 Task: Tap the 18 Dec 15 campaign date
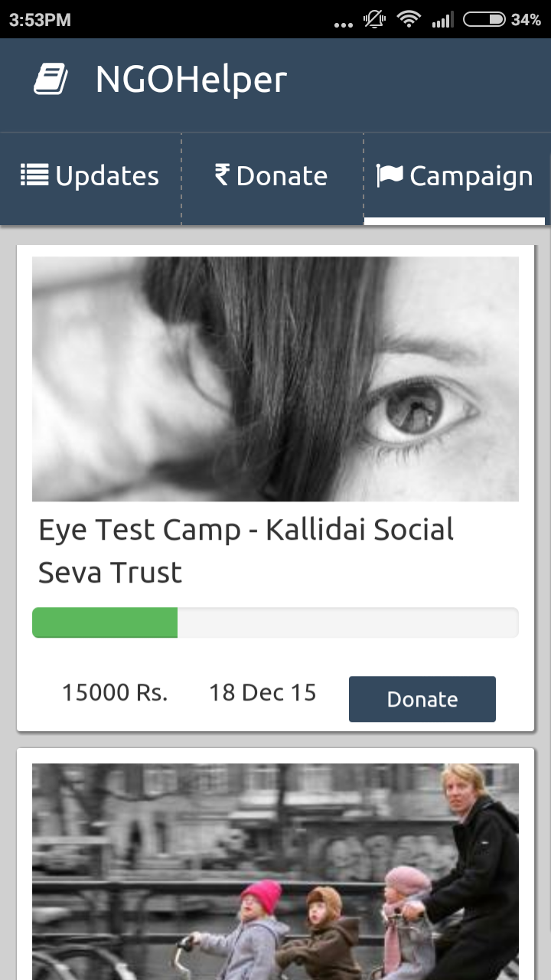pyautogui.click(x=262, y=693)
